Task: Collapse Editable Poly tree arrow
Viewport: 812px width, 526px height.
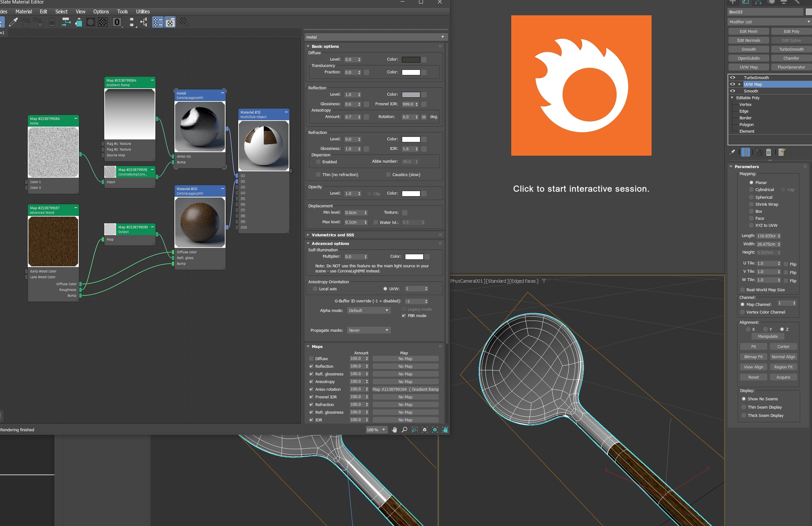Action: (732, 98)
